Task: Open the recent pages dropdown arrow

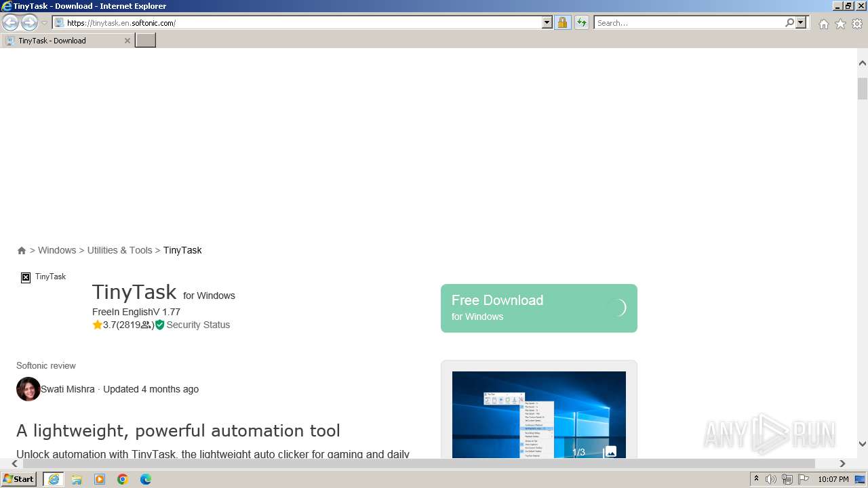Action: pos(45,23)
